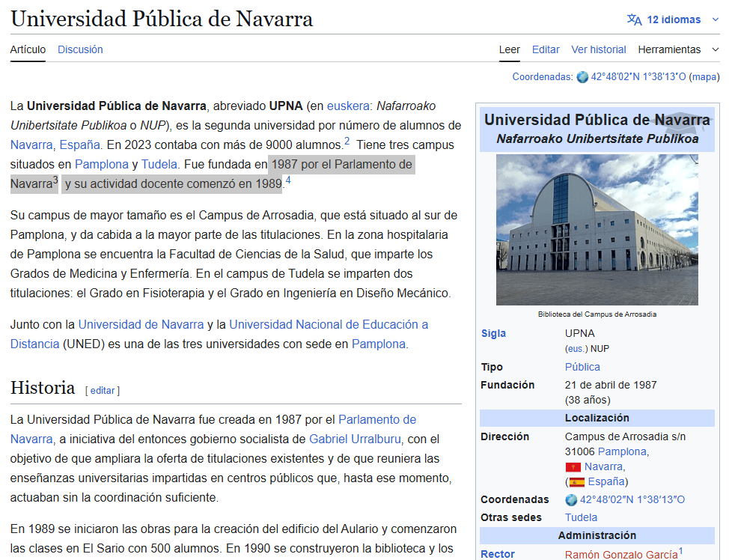The image size is (729, 560).
Task: Open Ver historial tab
Action: (598, 49)
